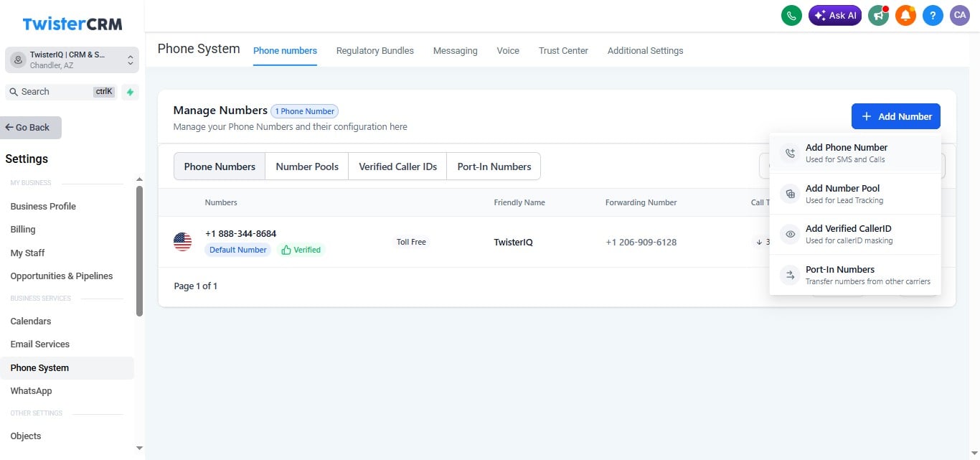Click the Add Number dropdown button
This screenshot has width=980, height=460.
[895, 116]
